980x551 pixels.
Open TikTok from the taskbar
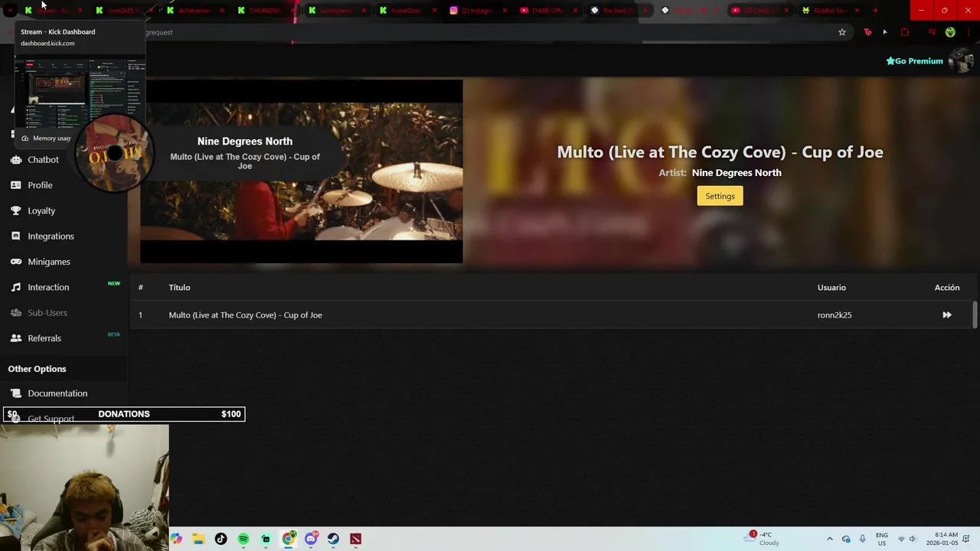pos(220,539)
